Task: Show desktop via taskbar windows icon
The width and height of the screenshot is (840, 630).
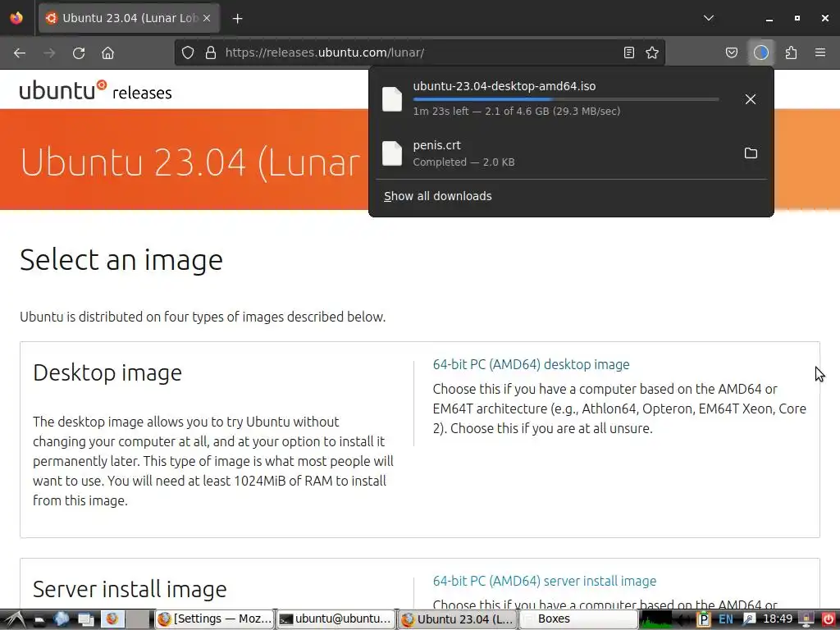Action: tap(85, 619)
